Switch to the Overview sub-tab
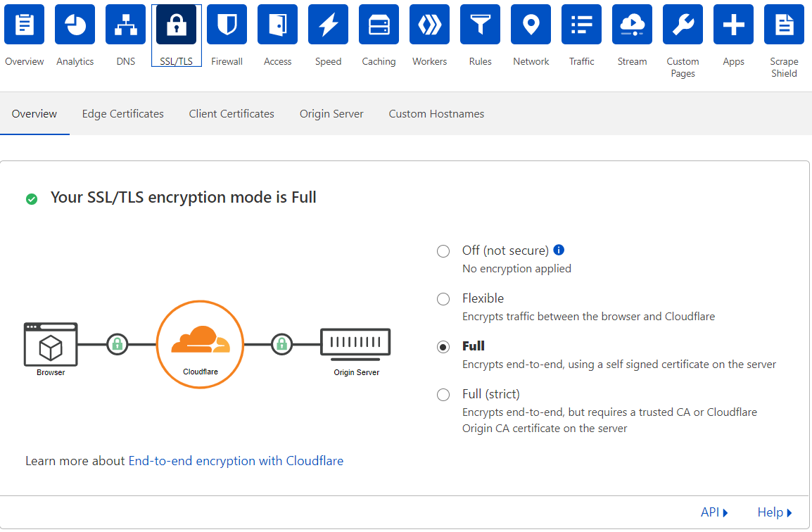The width and height of the screenshot is (812, 532). (34, 114)
